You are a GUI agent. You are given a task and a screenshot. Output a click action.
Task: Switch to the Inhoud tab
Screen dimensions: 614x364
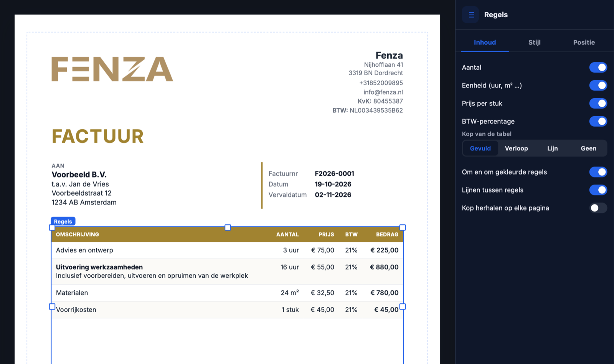[485, 43]
